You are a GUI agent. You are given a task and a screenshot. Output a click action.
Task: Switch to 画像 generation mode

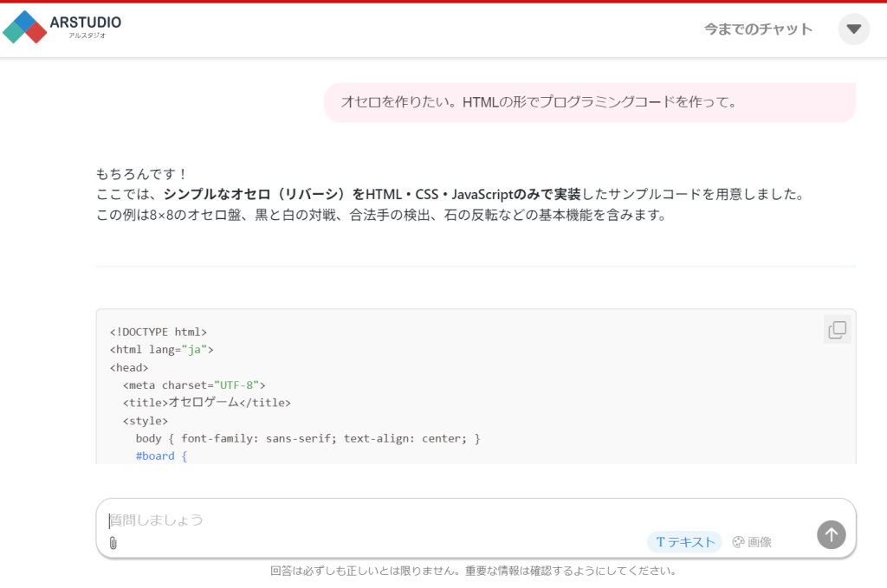(752, 541)
